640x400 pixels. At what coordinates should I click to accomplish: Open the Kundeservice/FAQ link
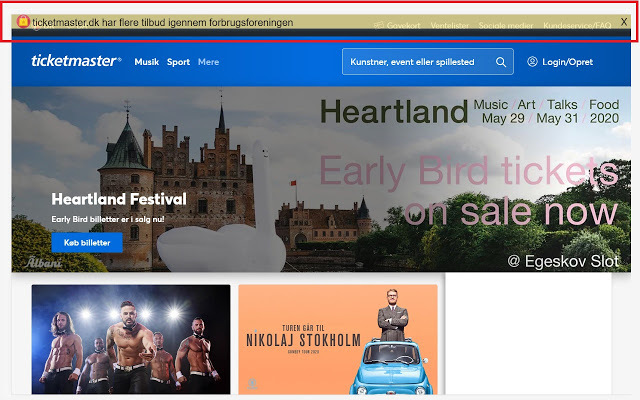pos(577,25)
